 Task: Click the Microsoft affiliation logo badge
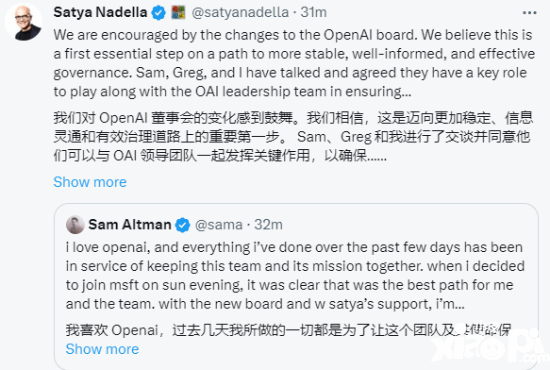(x=178, y=13)
